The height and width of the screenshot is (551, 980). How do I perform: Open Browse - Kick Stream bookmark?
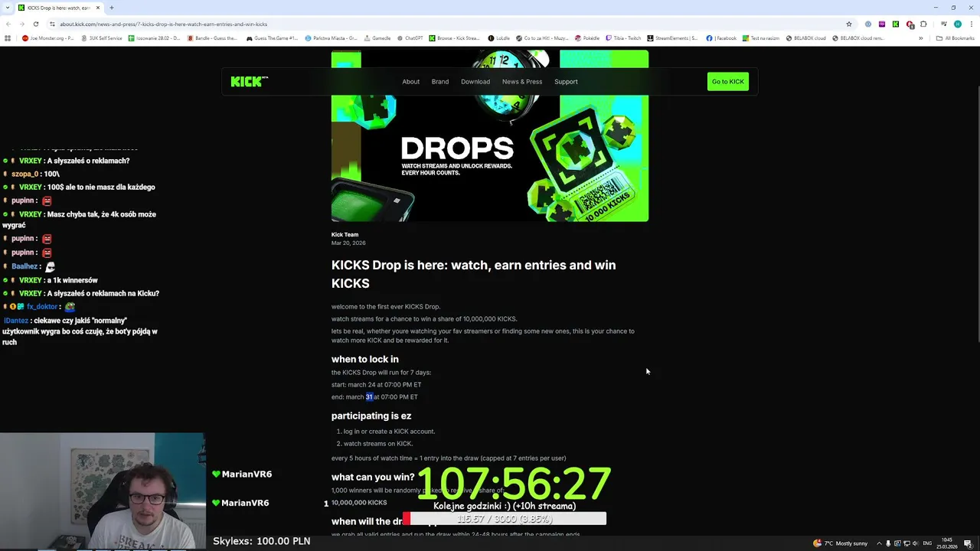click(x=454, y=38)
